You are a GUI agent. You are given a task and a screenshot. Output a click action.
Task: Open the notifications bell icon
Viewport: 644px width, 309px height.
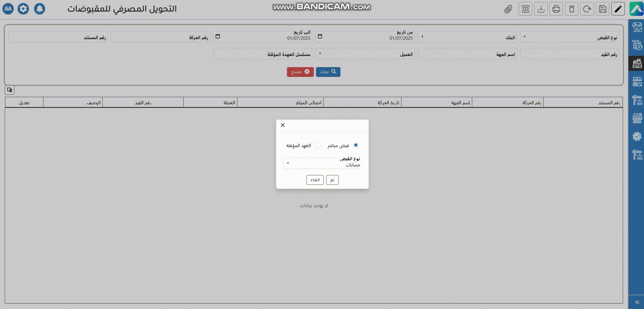click(39, 9)
